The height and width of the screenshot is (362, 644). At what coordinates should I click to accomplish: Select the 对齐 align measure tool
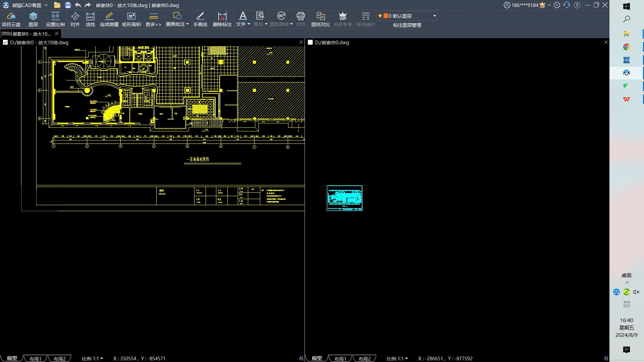click(x=75, y=19)
